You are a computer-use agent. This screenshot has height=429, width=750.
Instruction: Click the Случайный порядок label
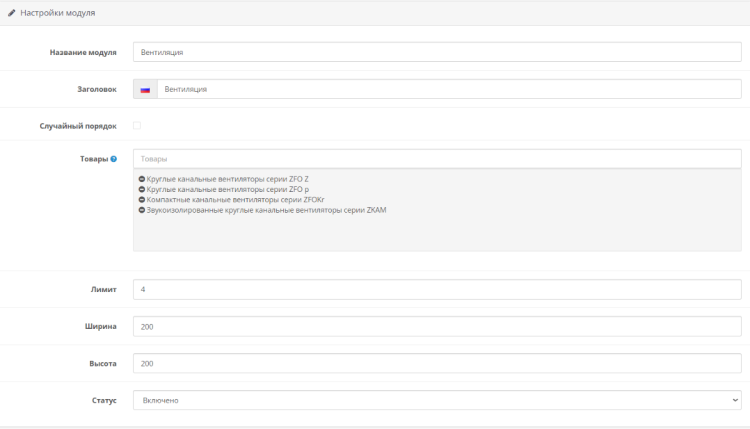[x=78, y=126]
